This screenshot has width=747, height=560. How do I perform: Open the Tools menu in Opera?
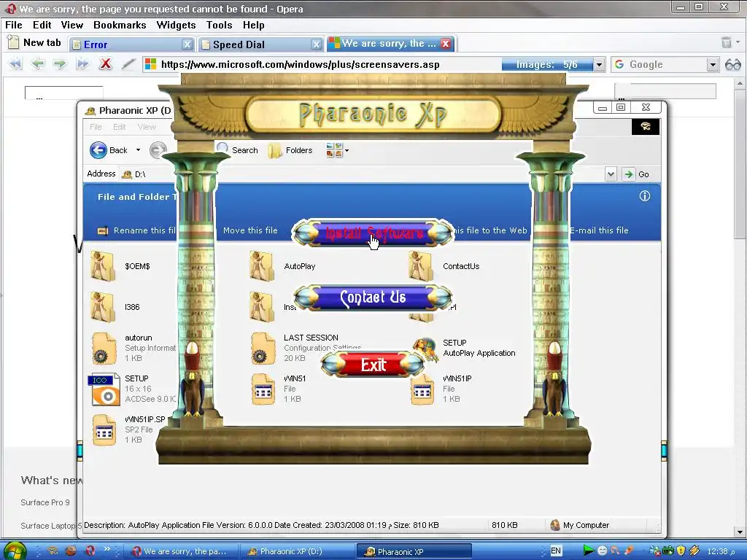[x=219, y=26]
